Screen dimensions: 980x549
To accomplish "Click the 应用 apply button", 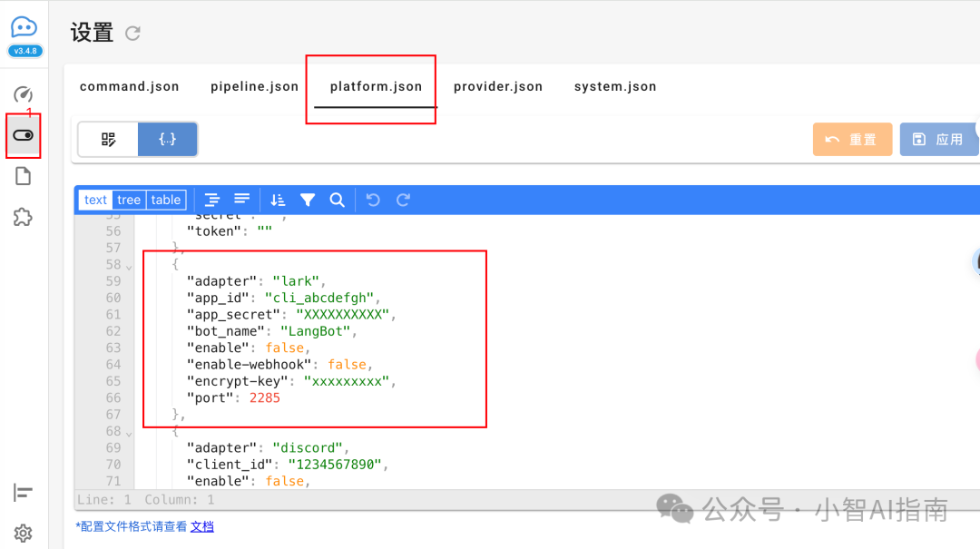I will click(x=938, y=140).
